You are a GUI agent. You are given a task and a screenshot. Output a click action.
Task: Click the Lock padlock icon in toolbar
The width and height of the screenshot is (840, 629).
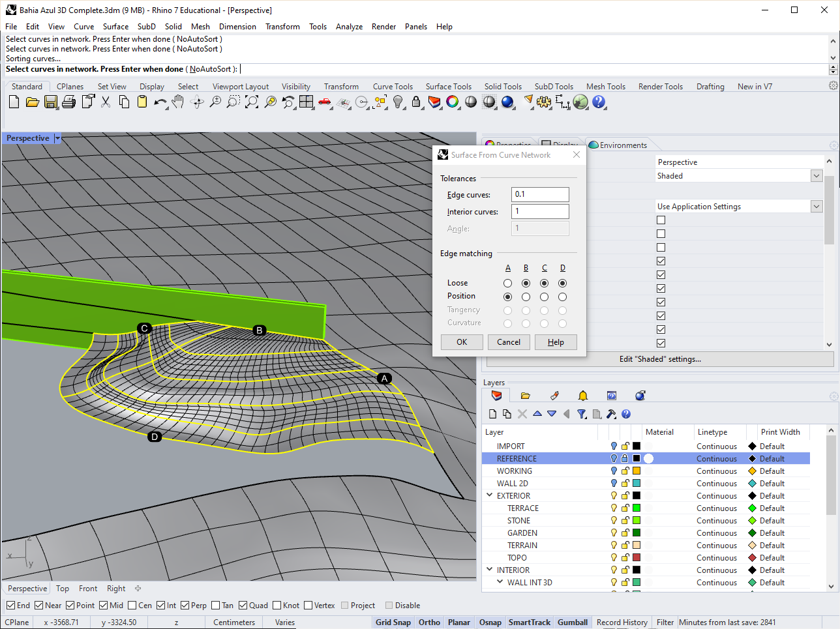click(416, 102)
